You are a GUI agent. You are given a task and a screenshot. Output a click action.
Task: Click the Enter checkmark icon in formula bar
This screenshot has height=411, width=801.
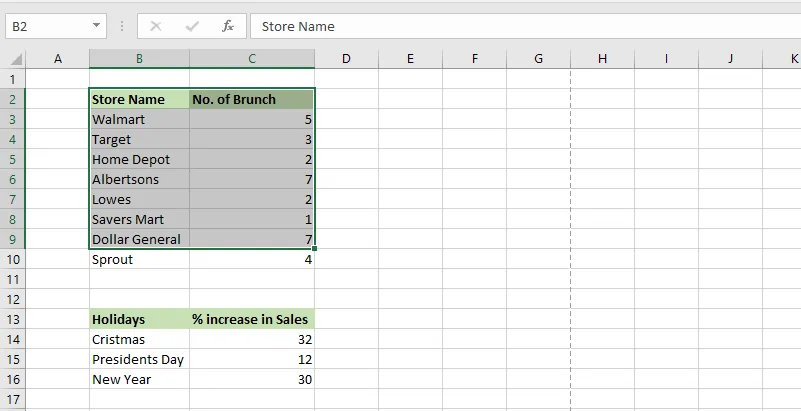[192, 26]
